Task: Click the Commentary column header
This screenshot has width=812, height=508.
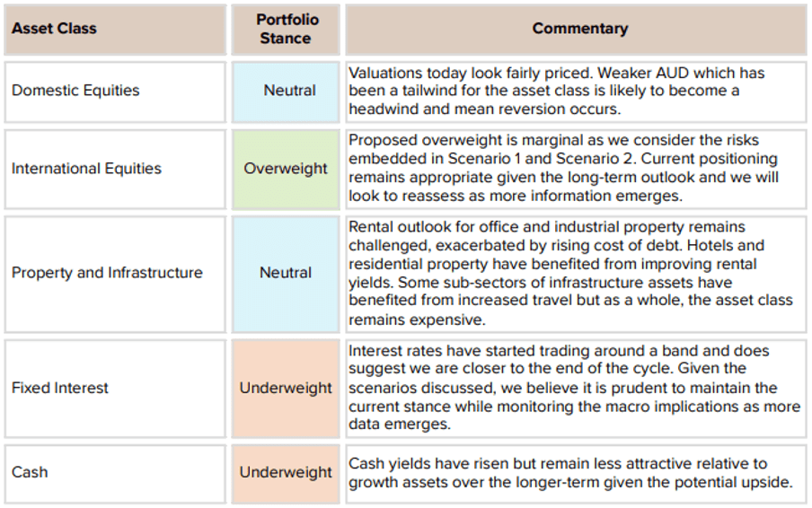Action: click(576, 29)
